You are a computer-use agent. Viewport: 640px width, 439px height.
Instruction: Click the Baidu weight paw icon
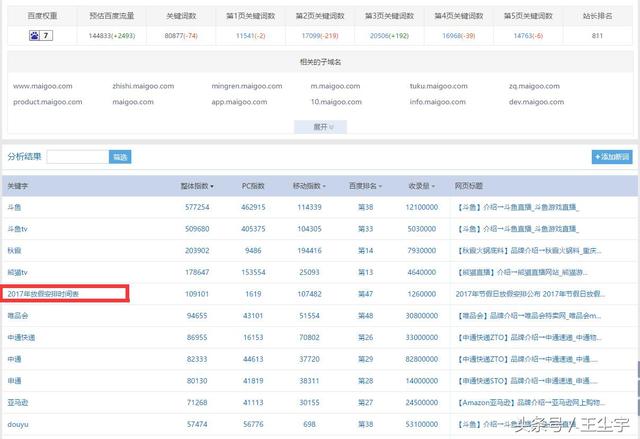point(33,36)
